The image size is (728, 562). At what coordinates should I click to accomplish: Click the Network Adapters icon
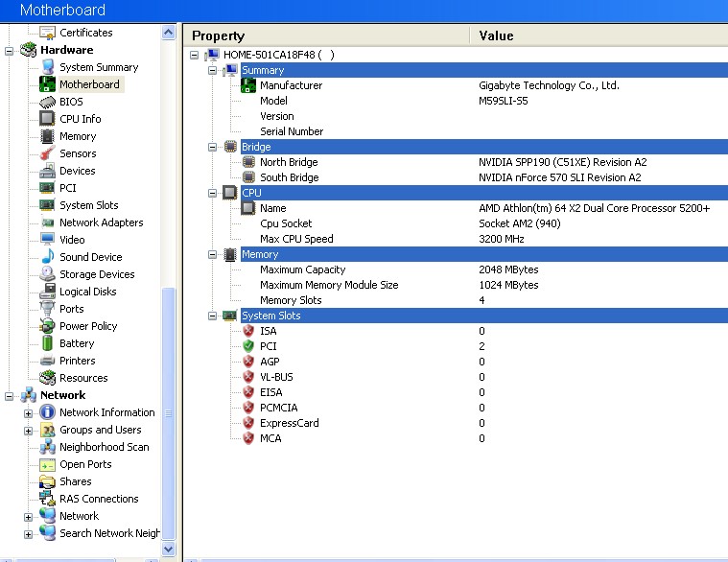47,222
